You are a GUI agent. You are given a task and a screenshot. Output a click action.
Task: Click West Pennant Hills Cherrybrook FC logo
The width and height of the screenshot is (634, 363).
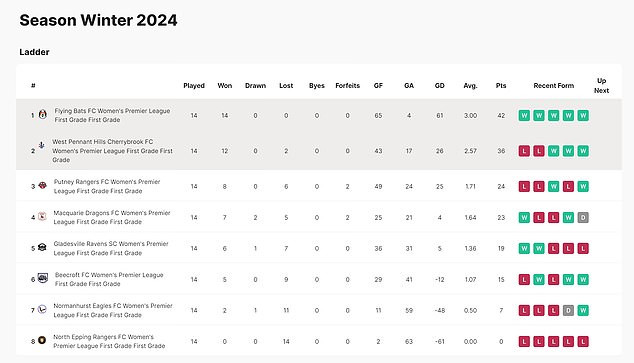coord(41,145)
